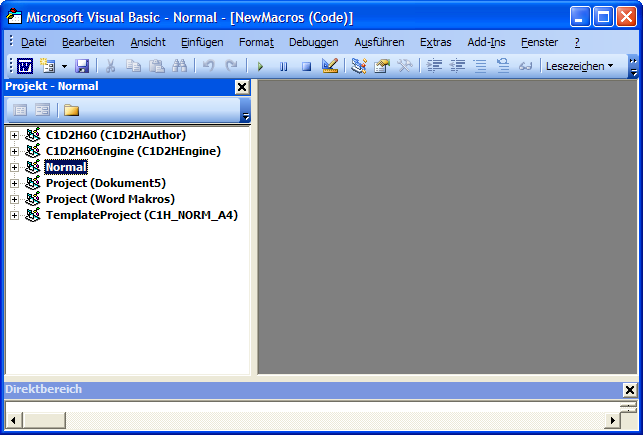
Task: Run macro with the green play icon
Action: pyautogui.click(x=260, y=66)
